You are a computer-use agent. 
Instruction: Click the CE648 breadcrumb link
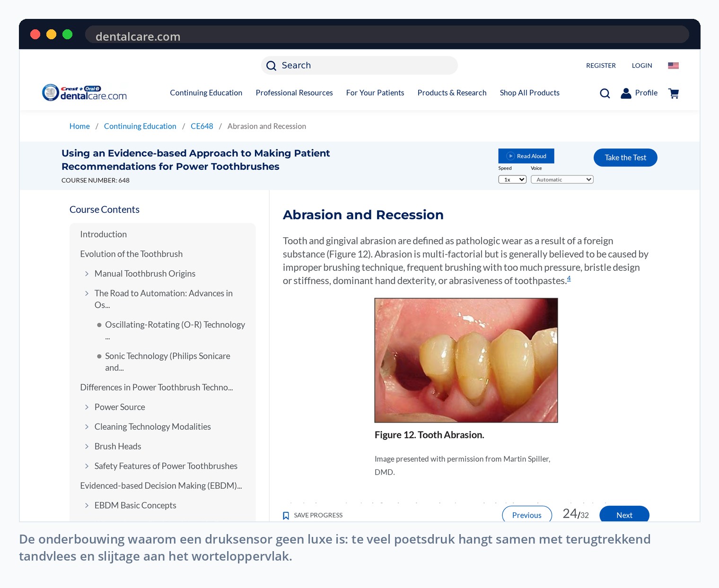pyautogui.click(x=202, y=126)
